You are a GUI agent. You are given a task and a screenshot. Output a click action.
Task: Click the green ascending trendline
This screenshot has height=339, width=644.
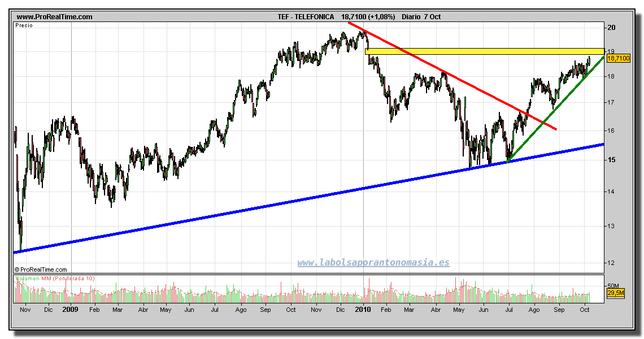point(556,110)
